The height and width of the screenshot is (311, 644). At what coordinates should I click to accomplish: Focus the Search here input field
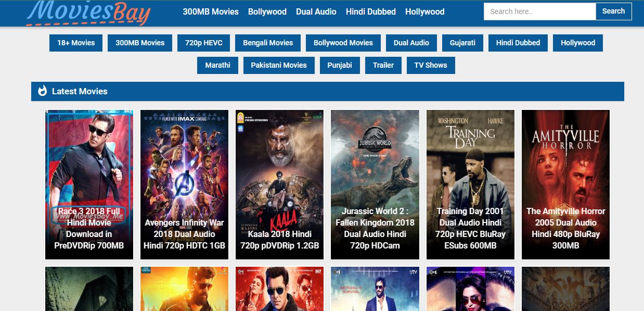click(x=539, y=11)
